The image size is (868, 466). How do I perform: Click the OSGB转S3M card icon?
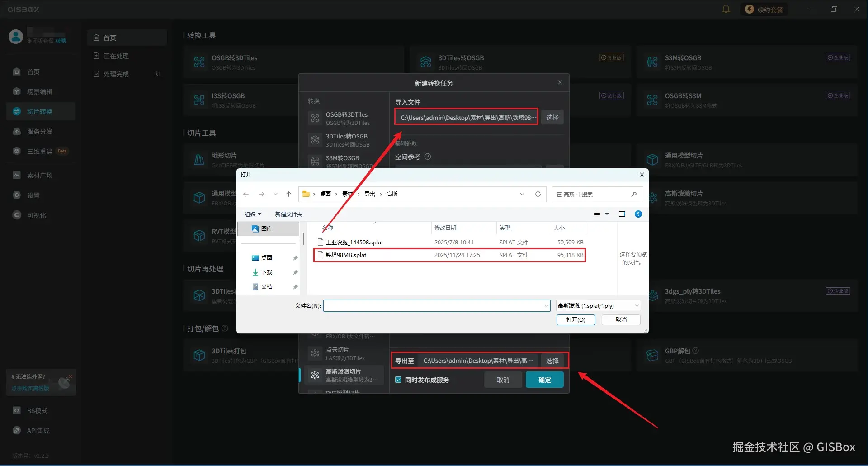pos(652,100)
